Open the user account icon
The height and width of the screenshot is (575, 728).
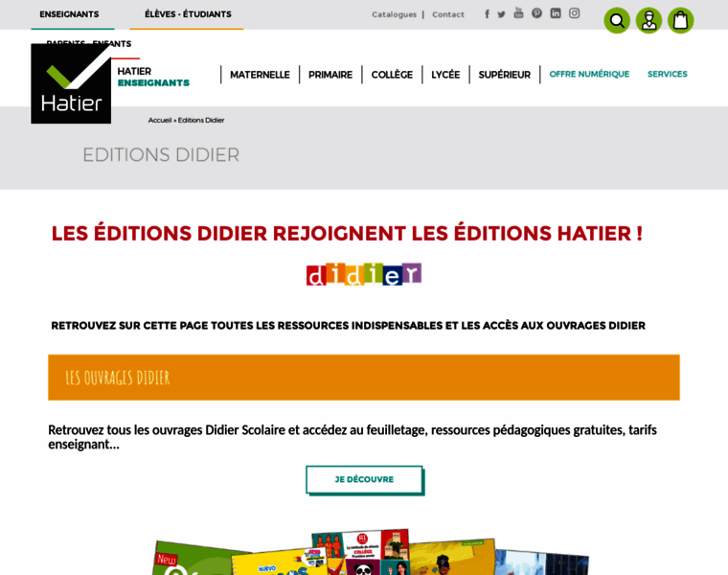point(648,20)
